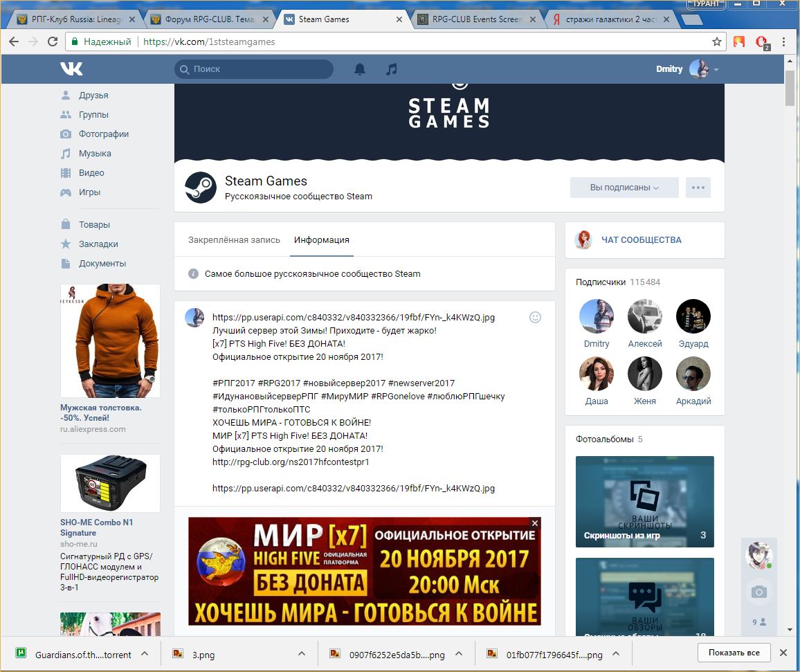Open subscriber Аркадий avatar

pyautogui.click(x=693, y=374)
